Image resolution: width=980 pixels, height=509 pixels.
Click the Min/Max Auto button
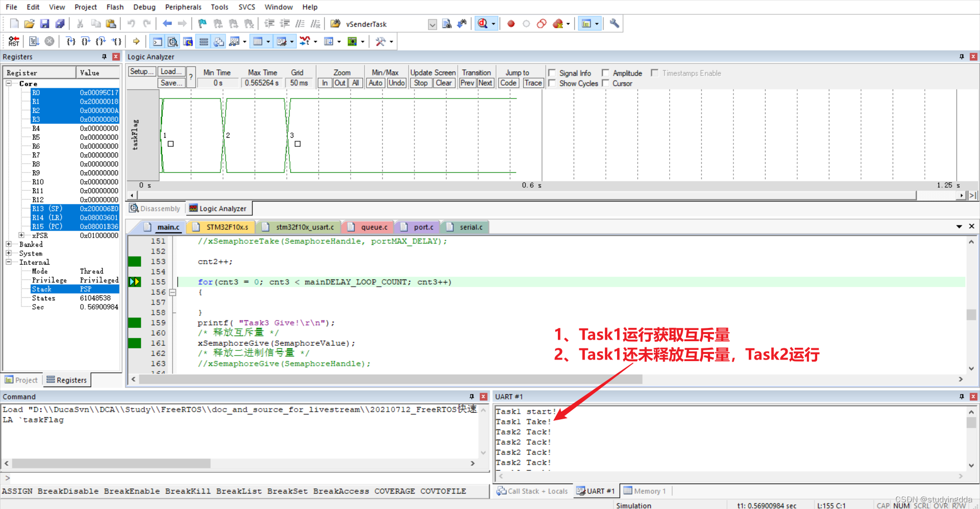376,83
